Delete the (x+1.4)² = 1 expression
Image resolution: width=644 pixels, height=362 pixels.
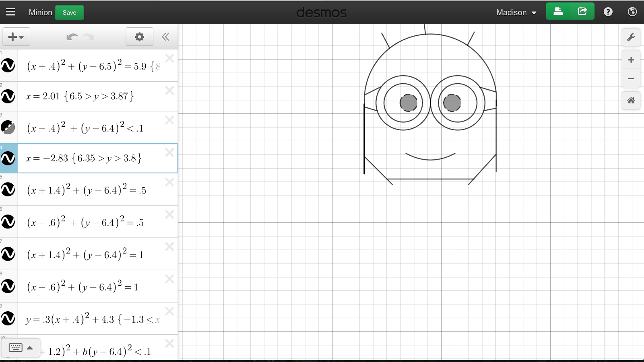coord(169,247)
